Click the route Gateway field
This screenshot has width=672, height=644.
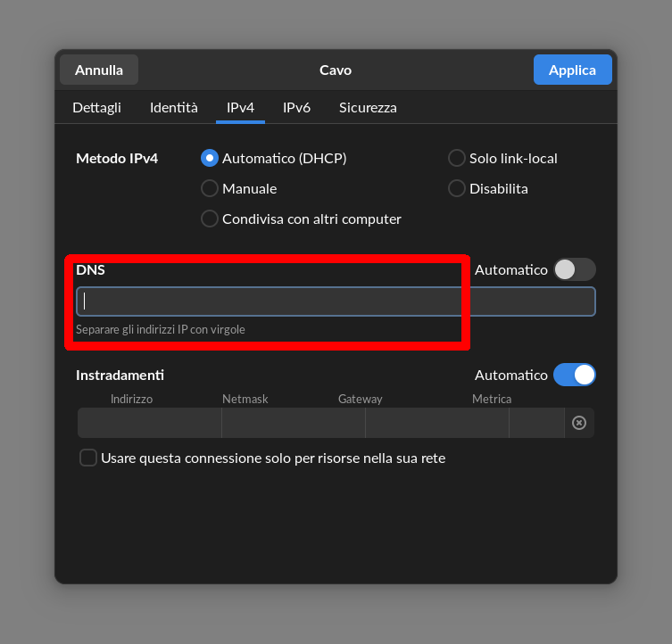point(437,423)
